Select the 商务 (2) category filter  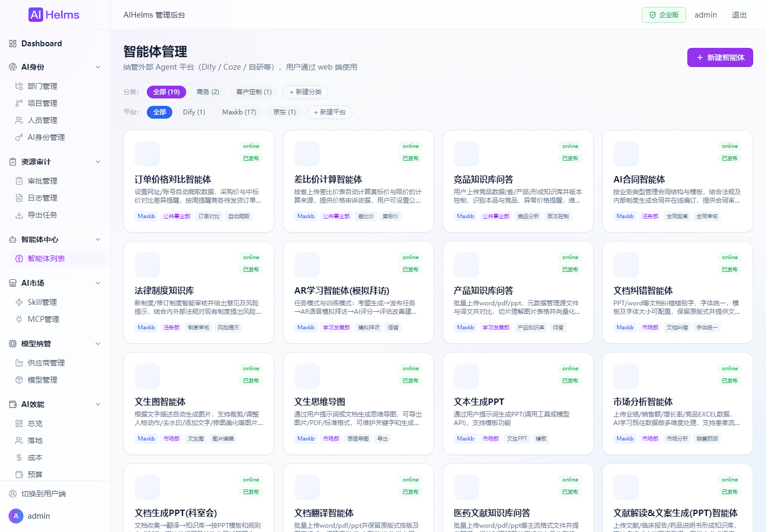click(x=208, y=92)
